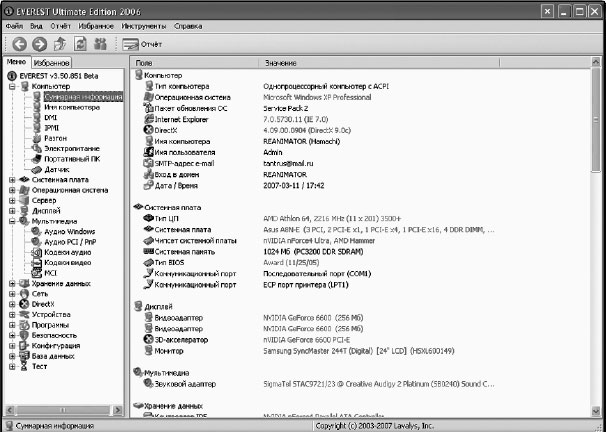Click the sidebar horizontal scrollbar
The width and height of the screenshot is (606, 432).
(60, 410)
